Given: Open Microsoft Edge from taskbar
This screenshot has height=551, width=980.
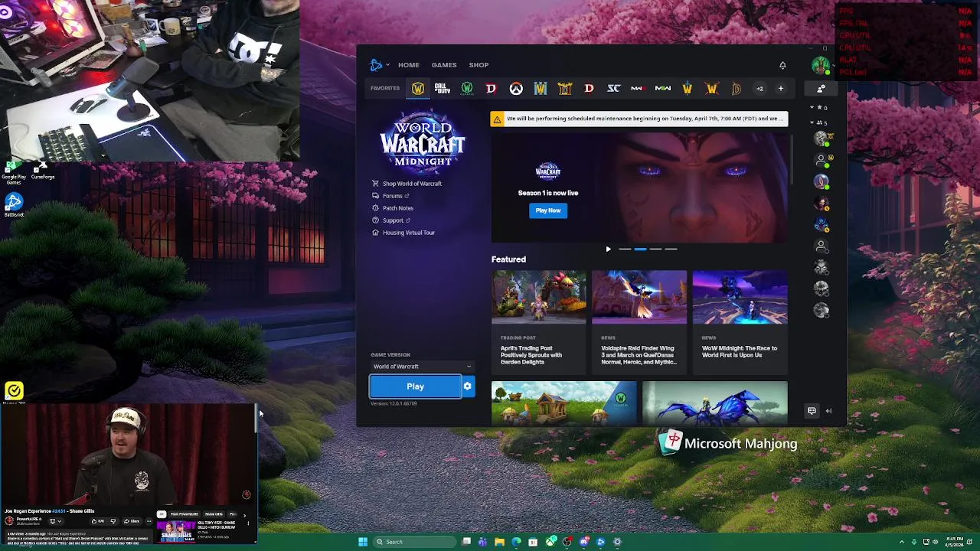Looking at the screenshot, I should point(516,542).
